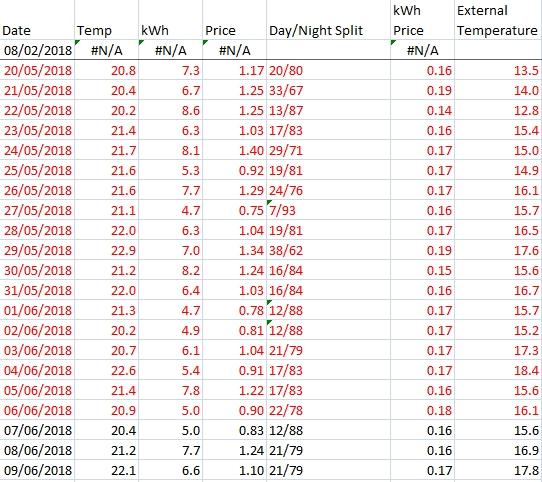Screen dimensions: 542x482
Task: Click the kWh Price header cell
Action: [x=422, y=20]
